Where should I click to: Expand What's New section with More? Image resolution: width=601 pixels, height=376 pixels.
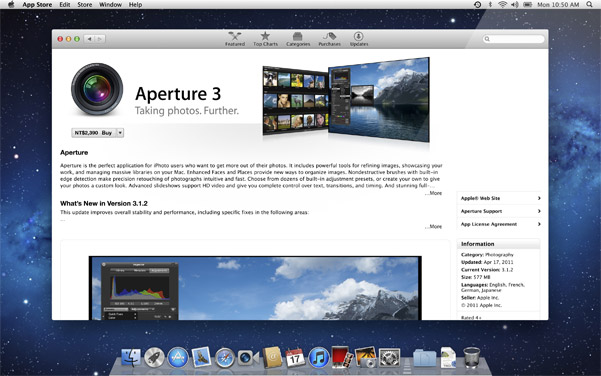434,227
